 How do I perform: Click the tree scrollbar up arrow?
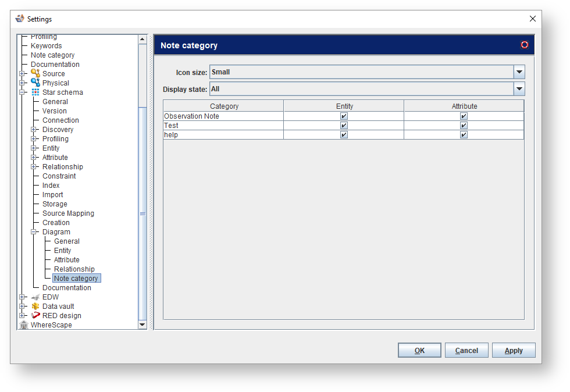pyautogui.click(x=142, y=40)
